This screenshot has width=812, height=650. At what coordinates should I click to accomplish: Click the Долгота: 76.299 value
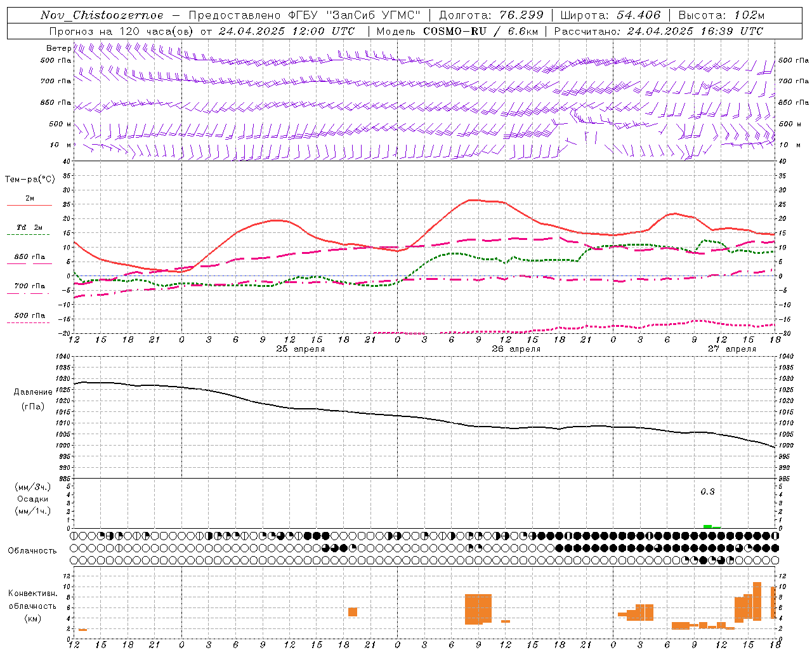(x=491, y=15)
